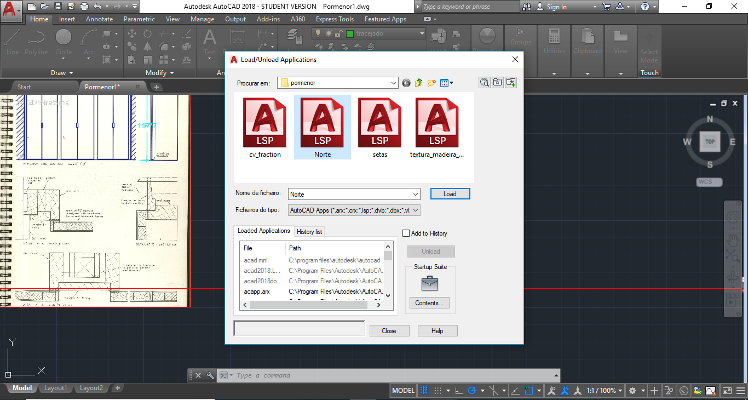Open the Insert ribbon tab
Screen dimensions: 748x400
tap(67, 19)
